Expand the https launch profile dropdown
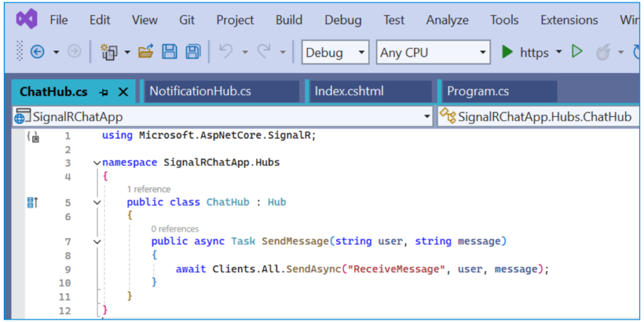Screen dimensions: 644x322 [558, 53]
